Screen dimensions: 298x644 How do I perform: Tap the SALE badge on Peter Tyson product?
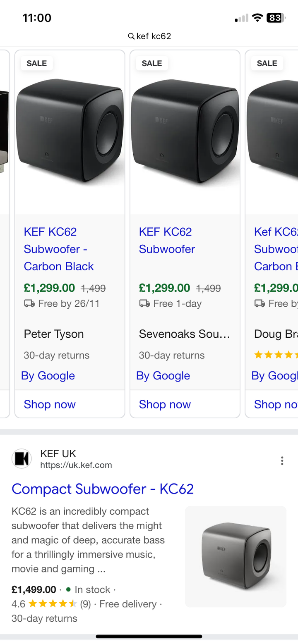tap(37, 63)
